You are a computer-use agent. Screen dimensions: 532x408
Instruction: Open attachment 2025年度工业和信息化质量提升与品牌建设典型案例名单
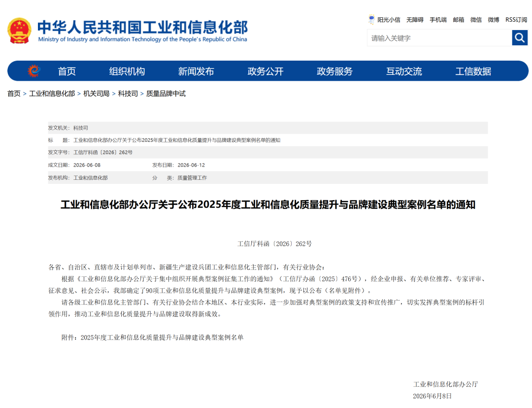pos(162,338)
